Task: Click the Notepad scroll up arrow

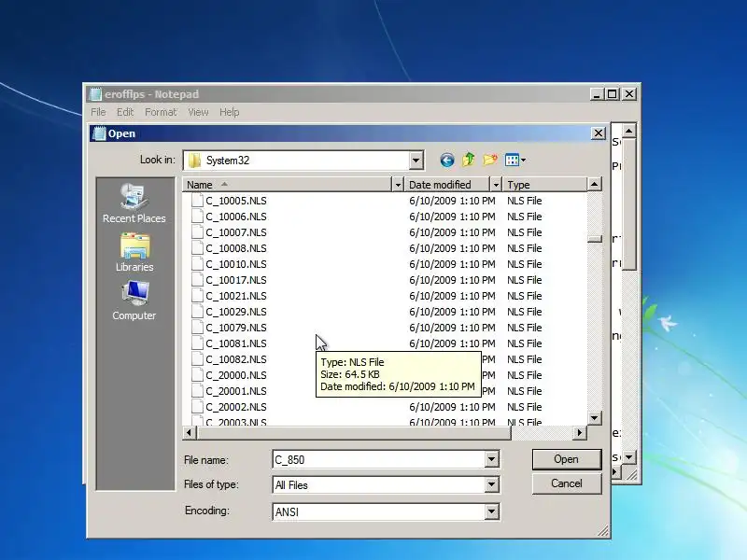Action: point(629,131)
